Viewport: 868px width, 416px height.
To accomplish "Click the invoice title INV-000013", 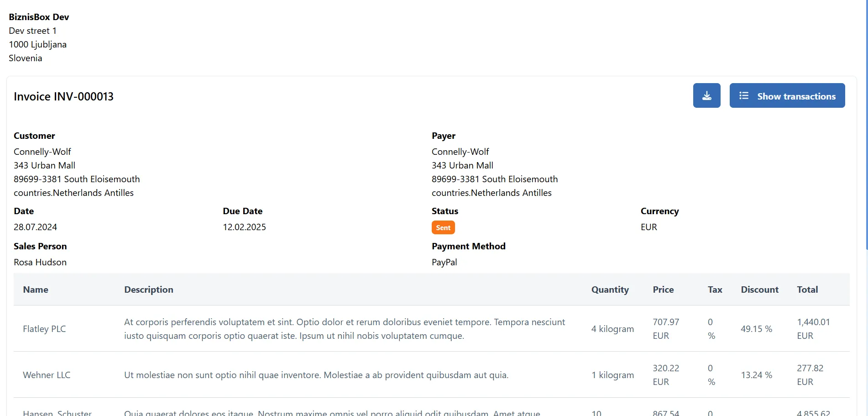I will pos(63,96).
